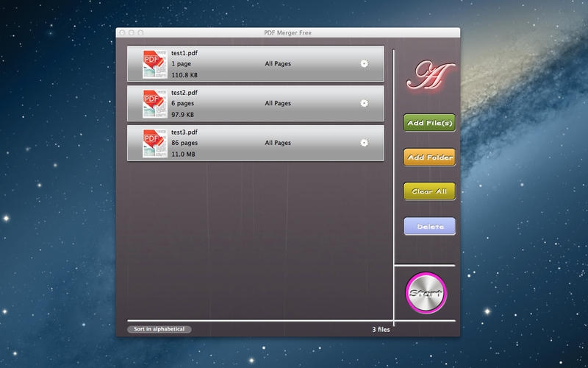This screenshot has width=588, height=368.
Task: Click All Pages range for test3.pdf
Action: tap(278, 143)
